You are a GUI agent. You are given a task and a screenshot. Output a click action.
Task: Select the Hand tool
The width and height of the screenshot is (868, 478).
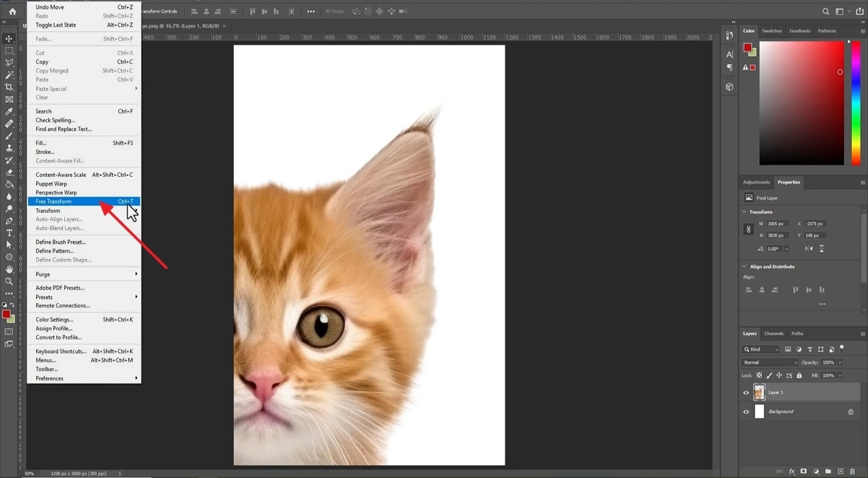pyautogui.click(x=9, y=269)
